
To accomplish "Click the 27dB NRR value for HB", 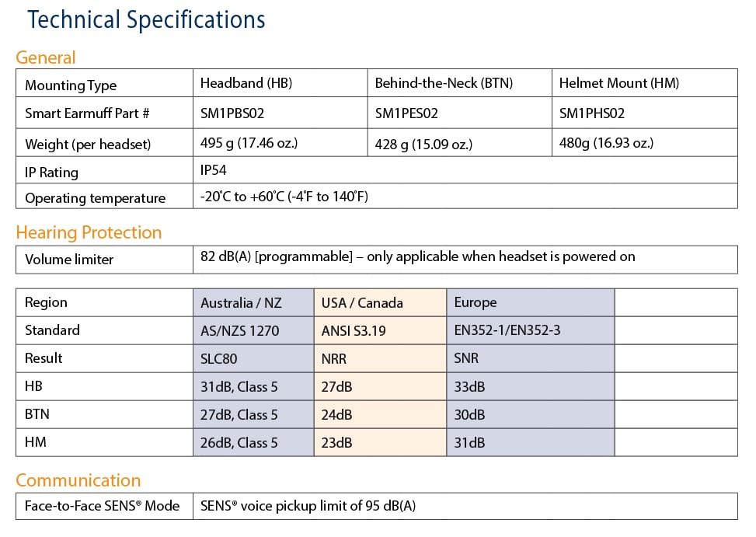I will [x=336, y=386].
